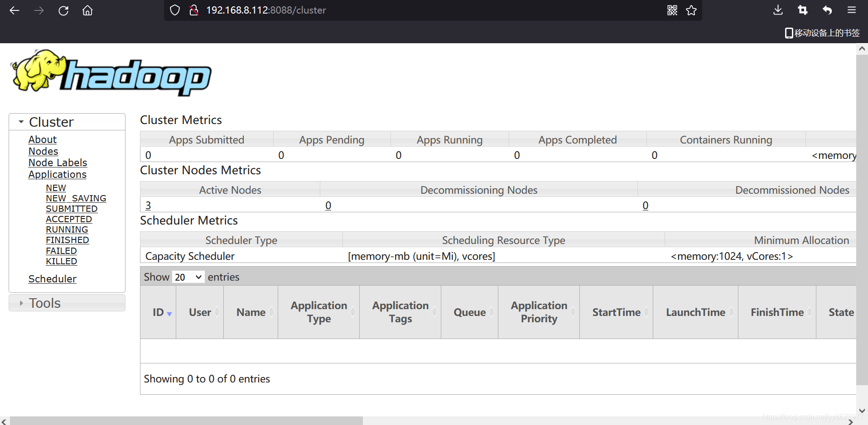Click the horizontal scrollbar left arrow

tap(4, 421)
